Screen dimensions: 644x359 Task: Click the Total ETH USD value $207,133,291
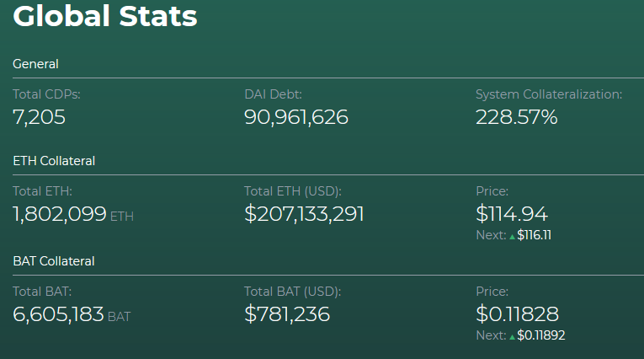click(304, 214)
